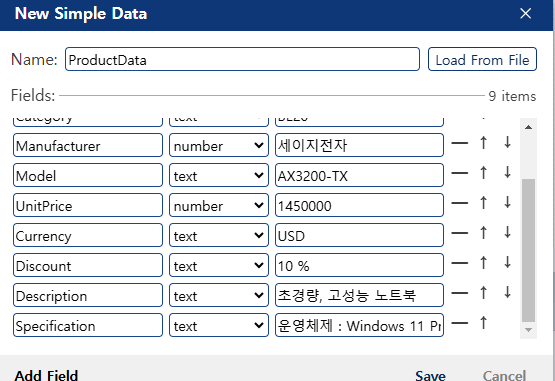The height and width of the screenshot is (381, 555).
Task: Move the Manufacturer field down
Action: [508, 143]
